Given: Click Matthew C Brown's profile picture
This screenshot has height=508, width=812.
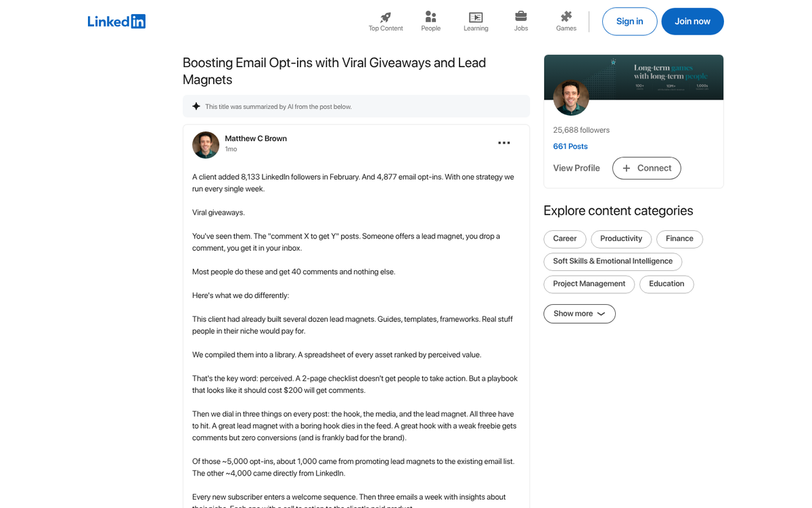Looking at the screenshot, I should (x=206, y=145).
